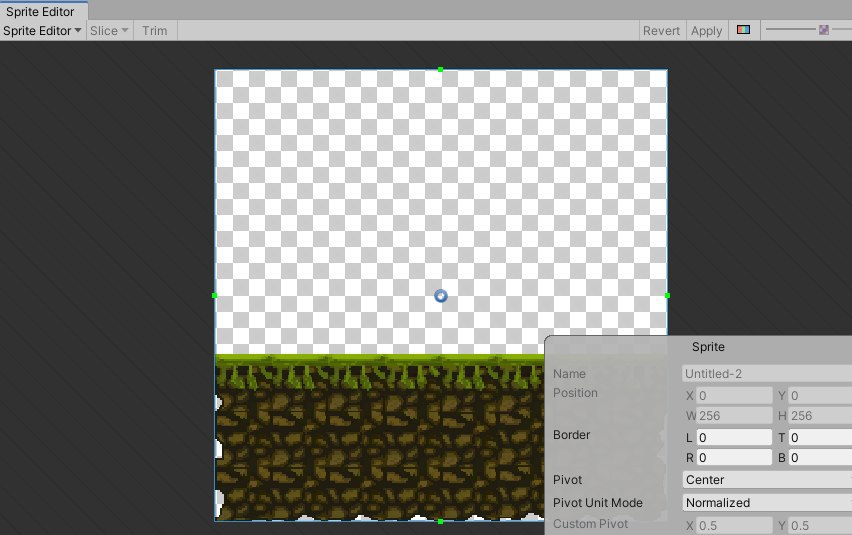Click the Border B input field
This screenshot has width=852, height=535.
(820, 458)
